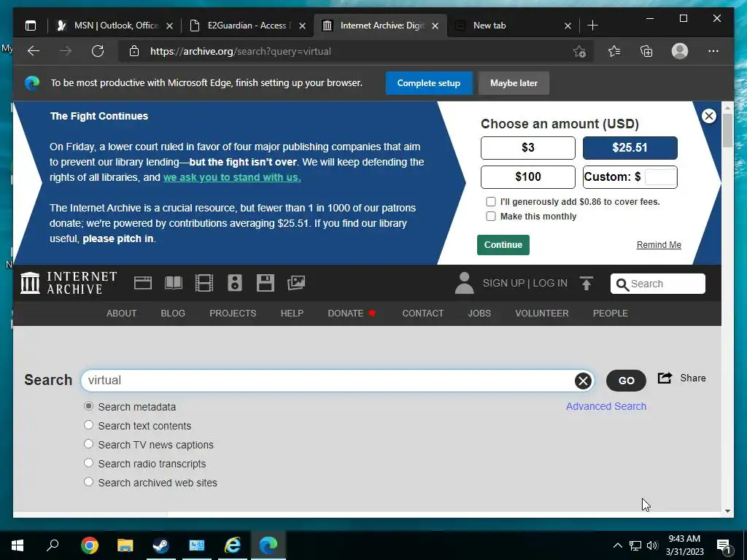Select Search metadata radio button
This screenshot has height=560, width=747.
coord(88,406)
